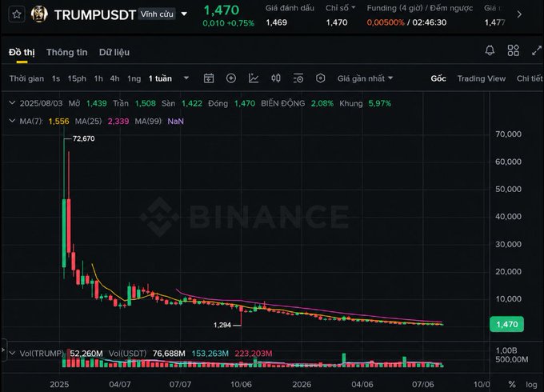Click the MA(99) NaN value

(x=175, y=121)
